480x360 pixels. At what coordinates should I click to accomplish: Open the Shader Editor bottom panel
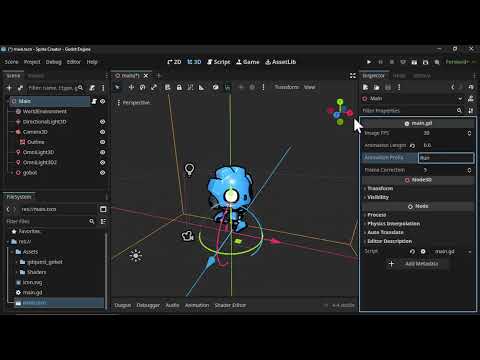coord(230,305)
